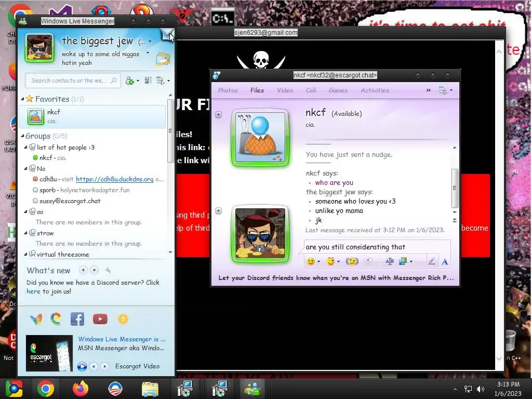Screen dimensions: 532x399
Task: Open the chat window Show menu icon
Action: coord(443,90)
